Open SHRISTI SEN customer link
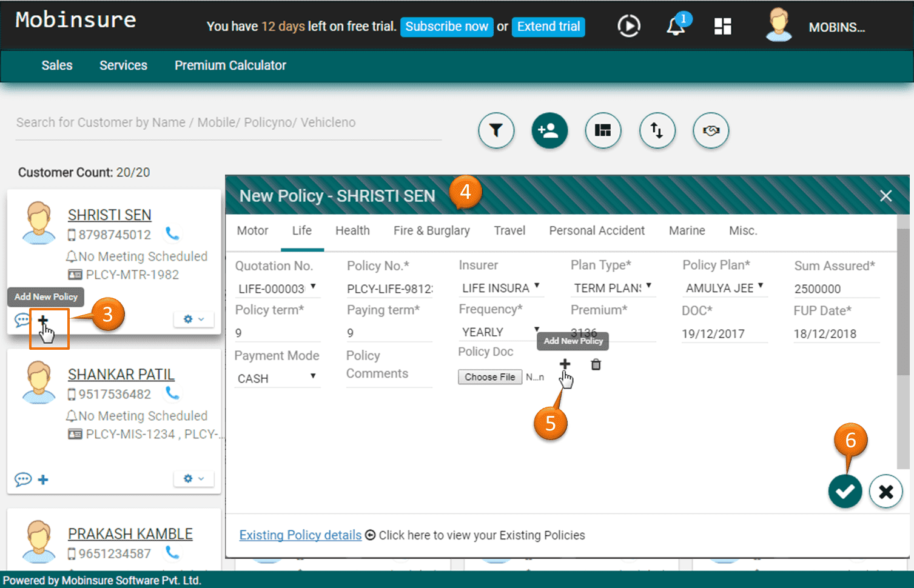This screenshot has width=914, height=588. [x=110, y=215]
